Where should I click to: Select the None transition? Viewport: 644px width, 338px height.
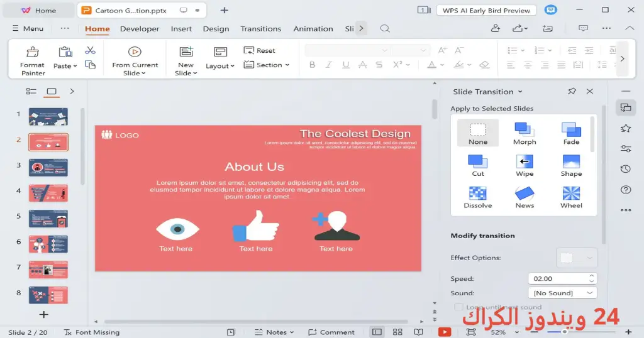coord(478,133)
